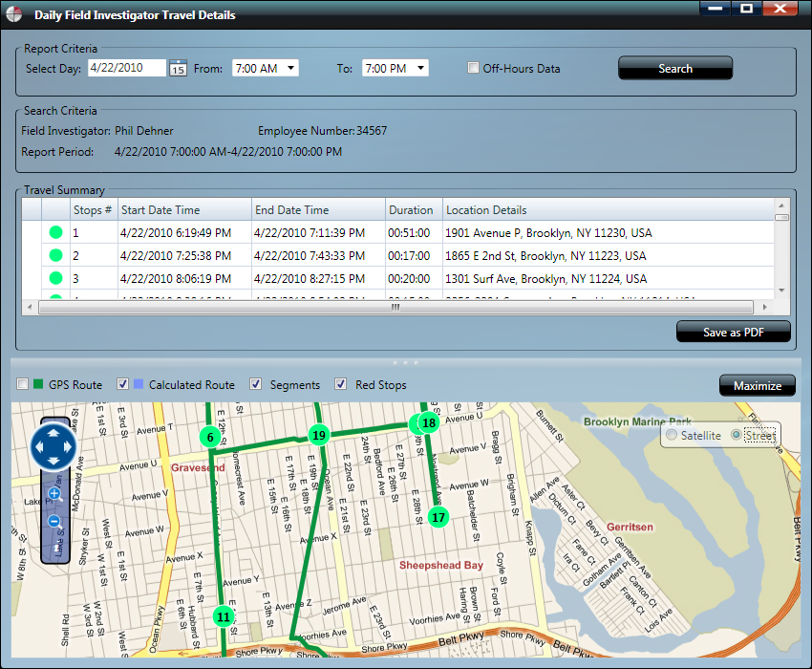The width and height of the screenshot is (812, 669).
Task: Sort by the Start Date Time column header
Action: 183,210
